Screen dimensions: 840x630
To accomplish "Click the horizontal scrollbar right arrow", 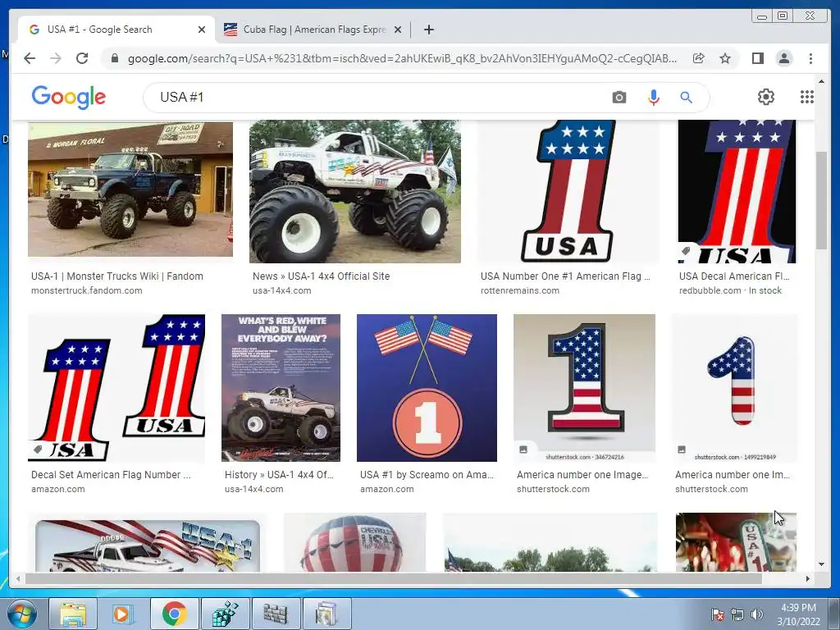I will click(x=807, y=578).
